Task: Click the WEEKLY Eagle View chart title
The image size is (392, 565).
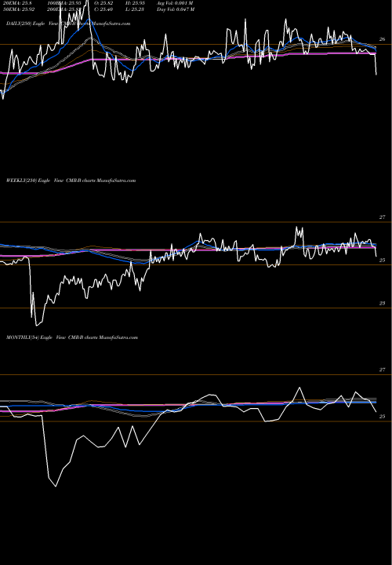Action: click(71, 180)
